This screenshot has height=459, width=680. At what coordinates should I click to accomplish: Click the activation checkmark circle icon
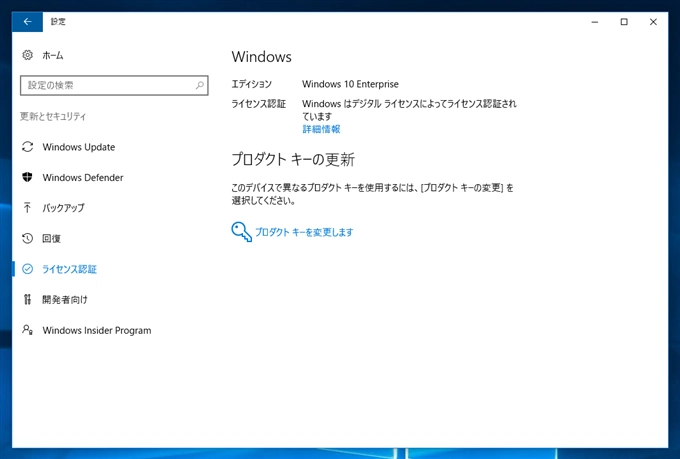click(27, 269)
